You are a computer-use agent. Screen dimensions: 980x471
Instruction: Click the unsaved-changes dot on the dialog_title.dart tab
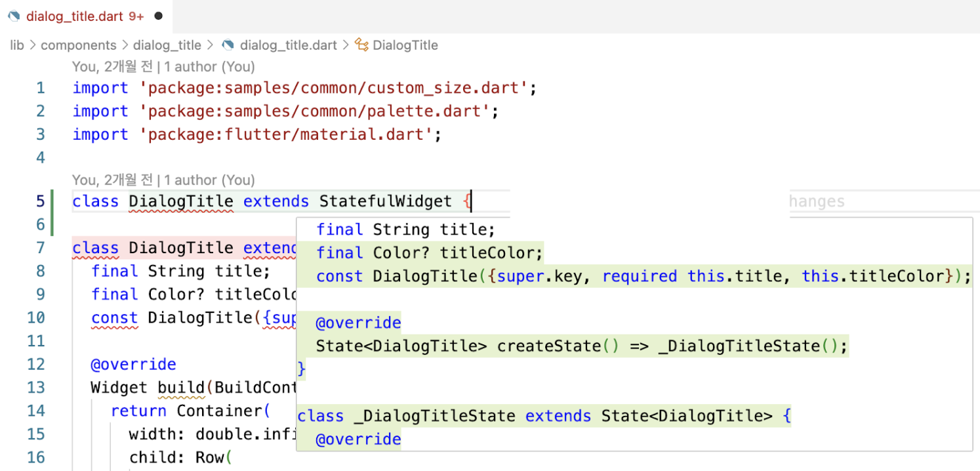tap(158, 16)
